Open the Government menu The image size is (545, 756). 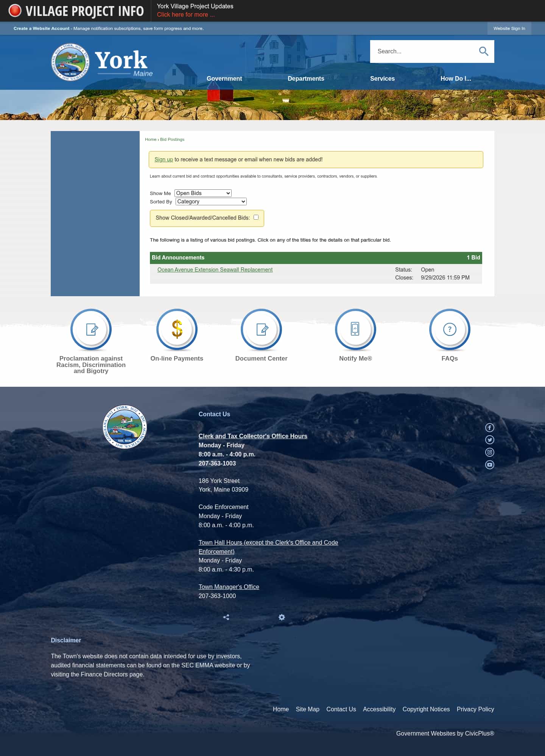tap(224, 78)
